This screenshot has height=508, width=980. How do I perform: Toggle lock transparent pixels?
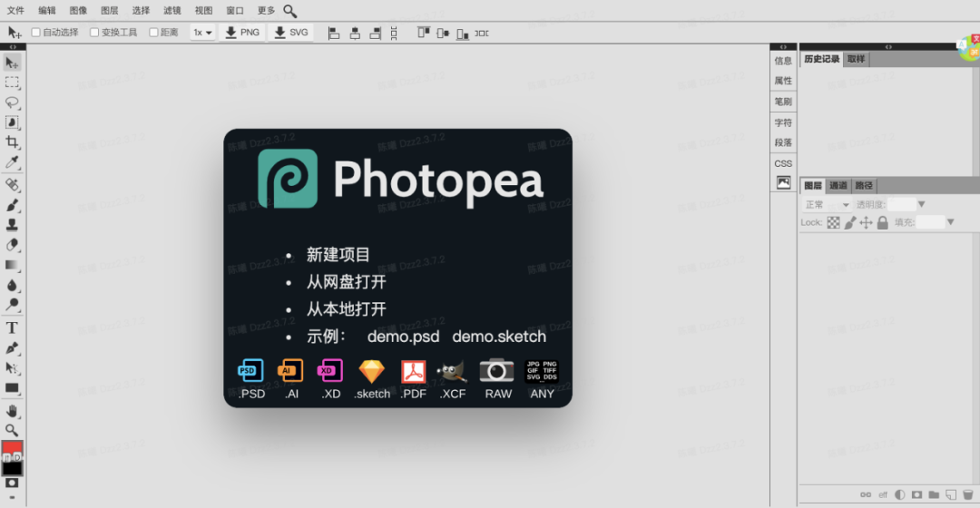pyautogui.click(x=833, y=222)
